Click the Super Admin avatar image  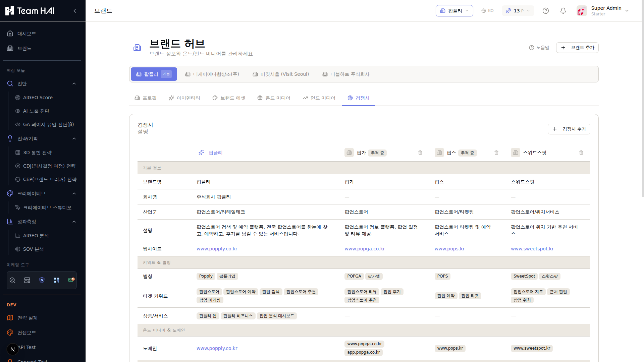tap(582, 11)
